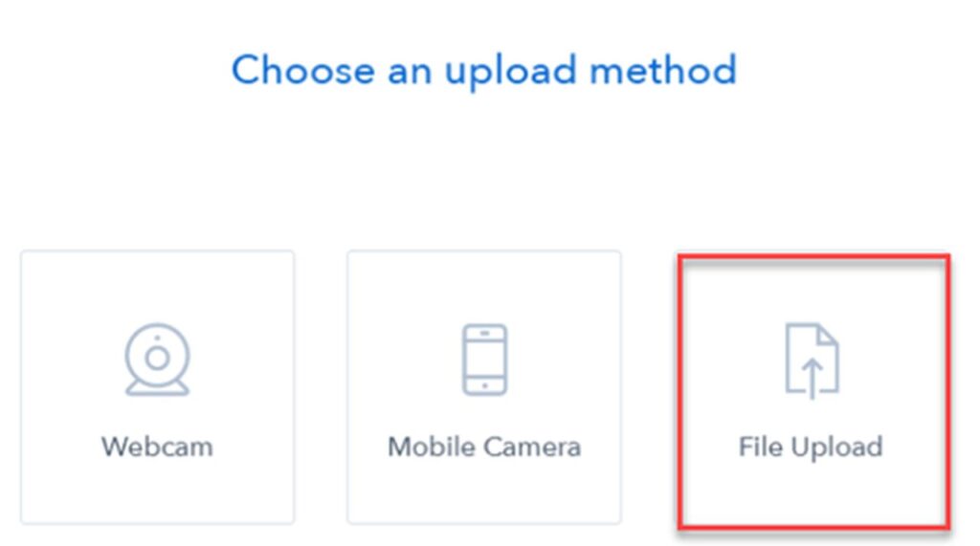Click the folded corner of document icon
The image size is (980, 546).
click(x=827, y=335)
